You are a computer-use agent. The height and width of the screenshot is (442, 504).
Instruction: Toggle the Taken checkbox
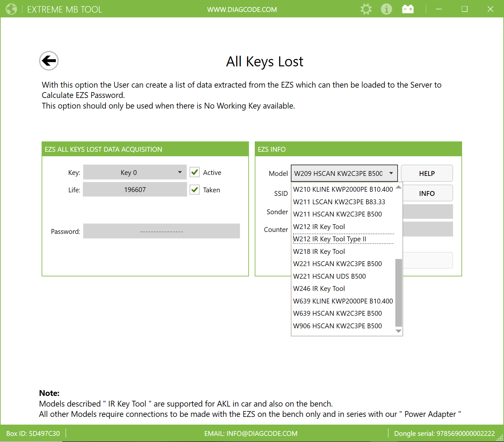194,190
